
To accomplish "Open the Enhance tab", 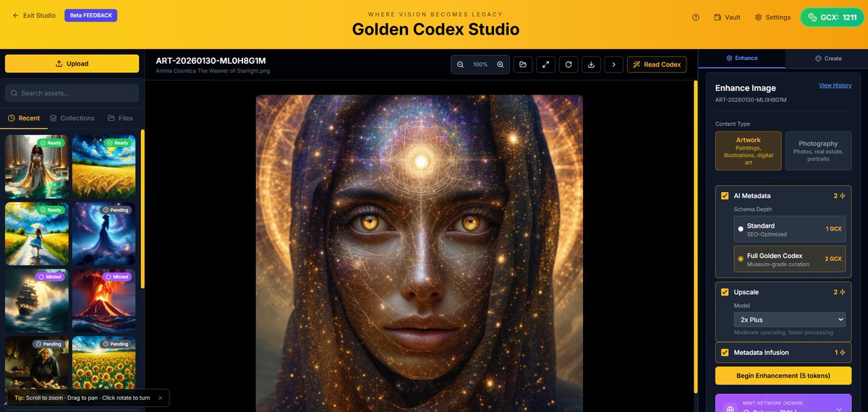I will 741,58.
